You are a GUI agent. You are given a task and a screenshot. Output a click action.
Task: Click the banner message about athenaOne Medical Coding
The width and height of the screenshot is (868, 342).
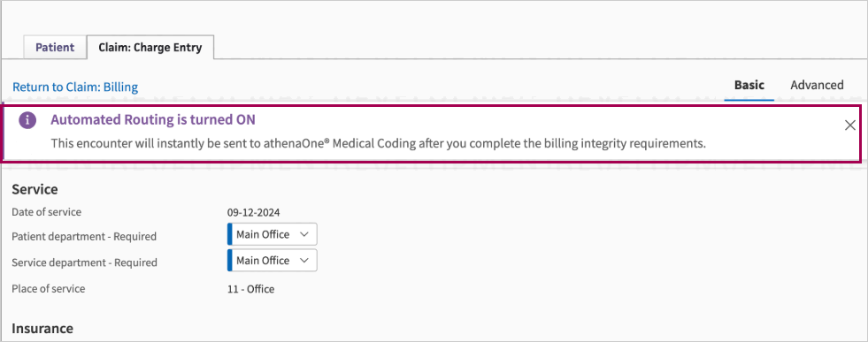(379, 144)
